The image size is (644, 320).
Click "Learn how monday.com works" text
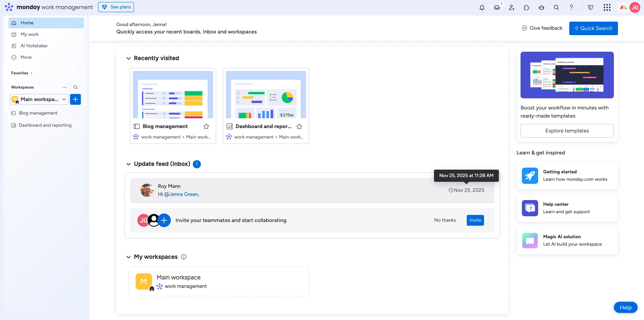[575, 179]
